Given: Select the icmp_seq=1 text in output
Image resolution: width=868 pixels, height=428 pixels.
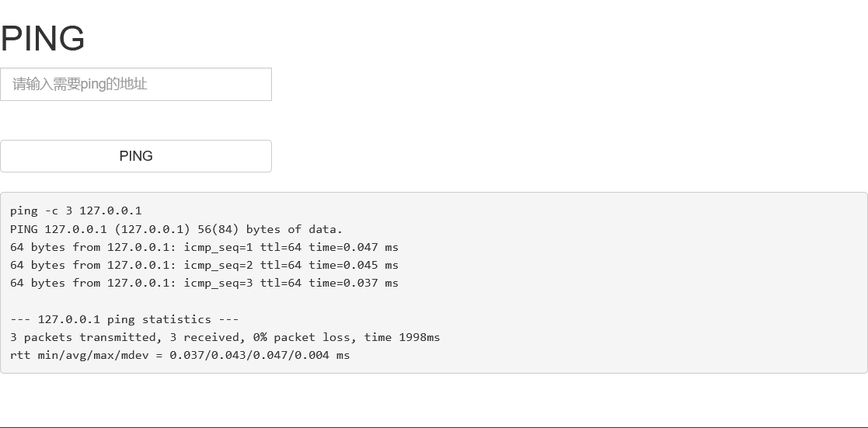Looking at the screenshot, I should [x=218, y=247].
